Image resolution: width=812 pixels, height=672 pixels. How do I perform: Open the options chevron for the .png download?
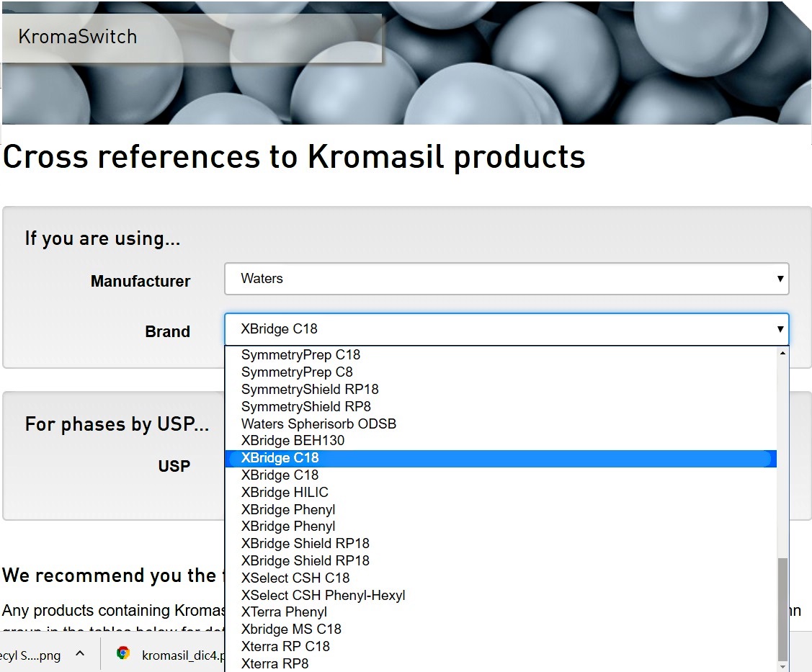[x=80, y=654]
